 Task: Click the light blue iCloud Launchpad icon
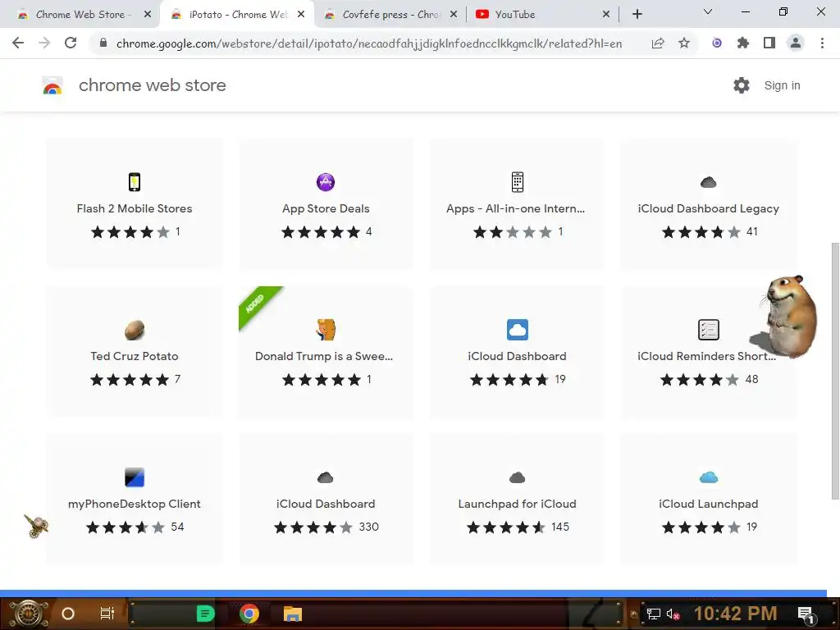(x=708, y=477)
